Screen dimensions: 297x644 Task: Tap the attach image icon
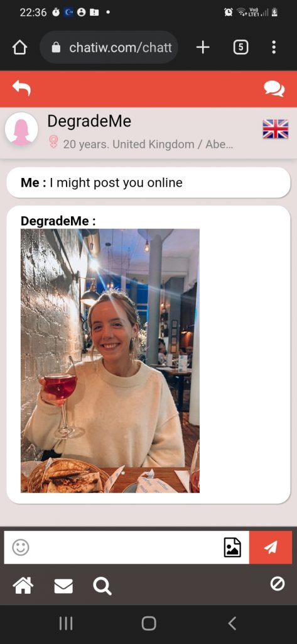(x=232, y=548)
